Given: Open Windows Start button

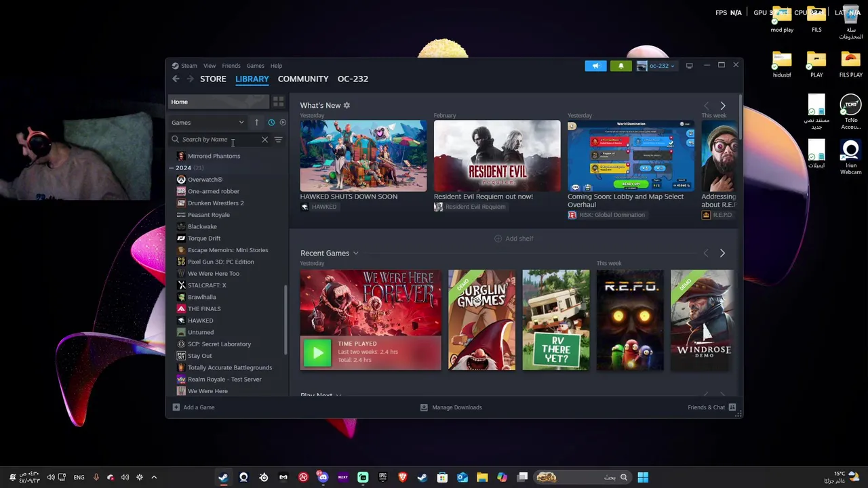Looking at the screenshot, I should [x=643, y=477].
